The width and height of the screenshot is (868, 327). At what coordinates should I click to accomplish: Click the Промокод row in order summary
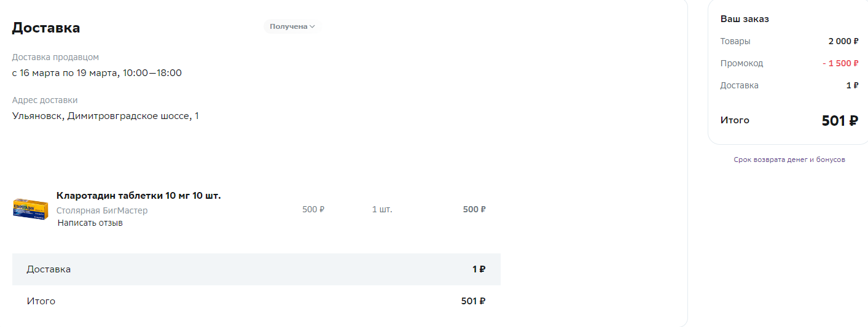click(789, 63)
